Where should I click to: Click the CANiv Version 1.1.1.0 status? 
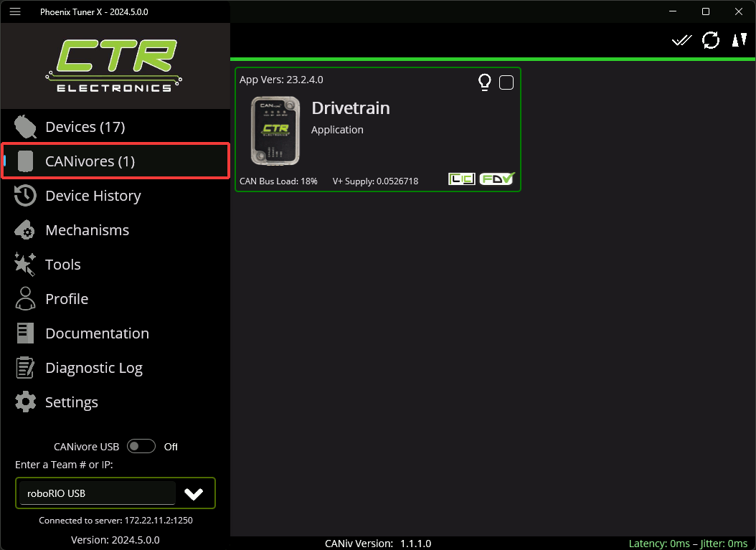tap(378, 544)
